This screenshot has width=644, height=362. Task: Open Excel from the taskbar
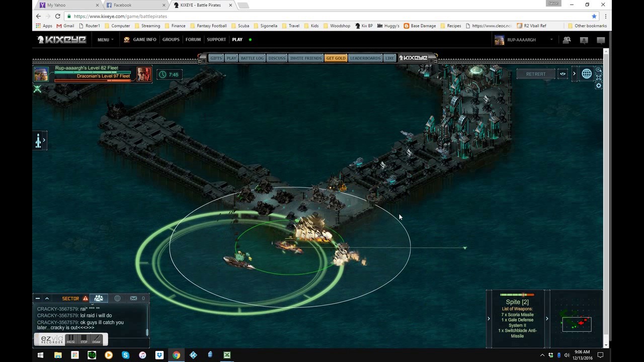click(227, 355)
